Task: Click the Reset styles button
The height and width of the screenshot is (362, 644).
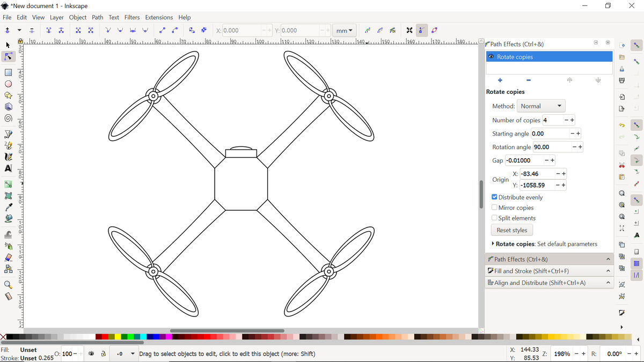Action: click(x=512, y=230)
